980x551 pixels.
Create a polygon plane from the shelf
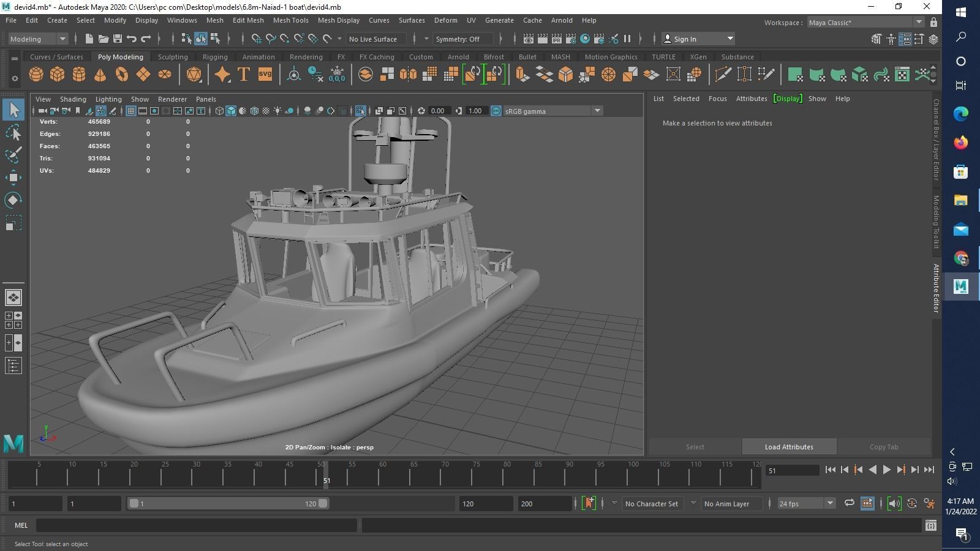coord(143,75)
